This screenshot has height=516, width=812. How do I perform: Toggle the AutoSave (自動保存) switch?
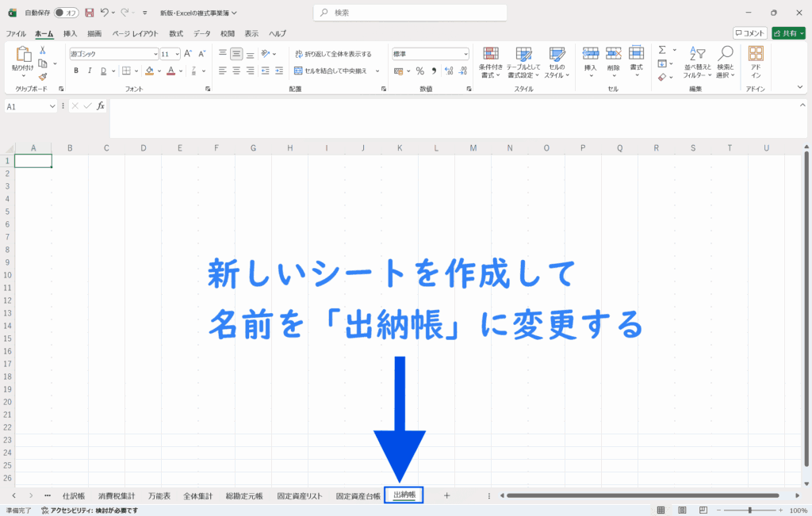coord(67,13)
